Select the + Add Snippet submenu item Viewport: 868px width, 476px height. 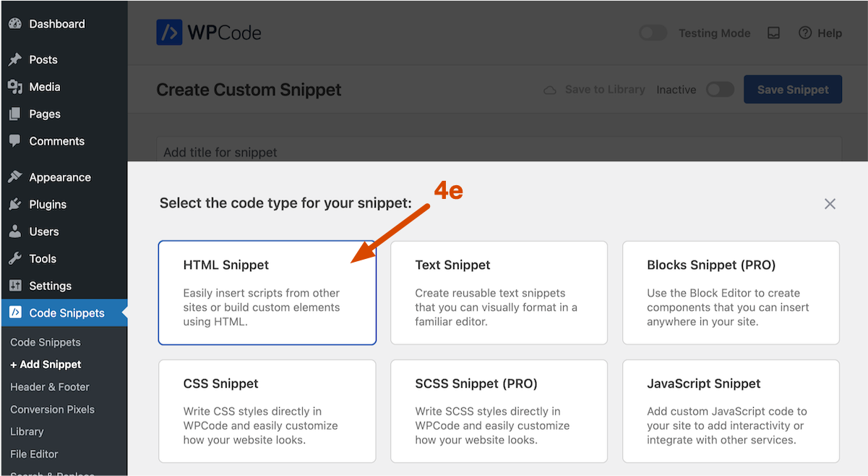tap(46, 365)
